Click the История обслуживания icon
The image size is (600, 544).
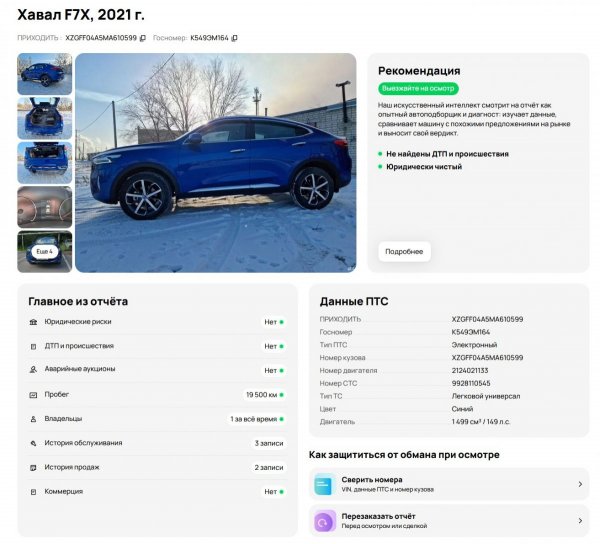click(33, 443)
